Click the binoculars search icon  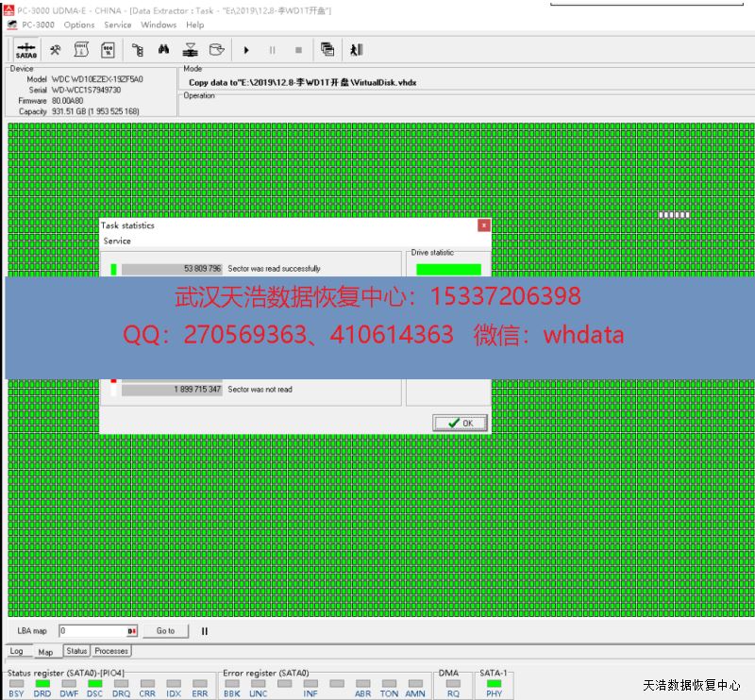(163, 50)
